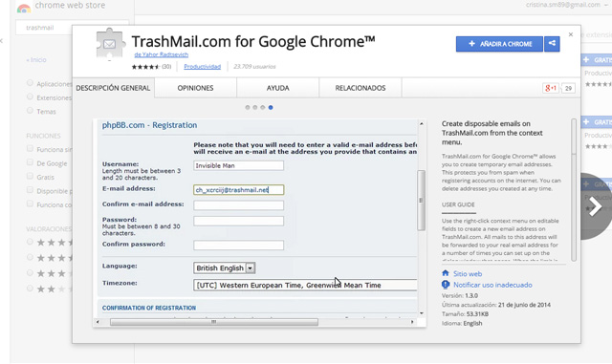Select the second carousel dot

[255, 107]
